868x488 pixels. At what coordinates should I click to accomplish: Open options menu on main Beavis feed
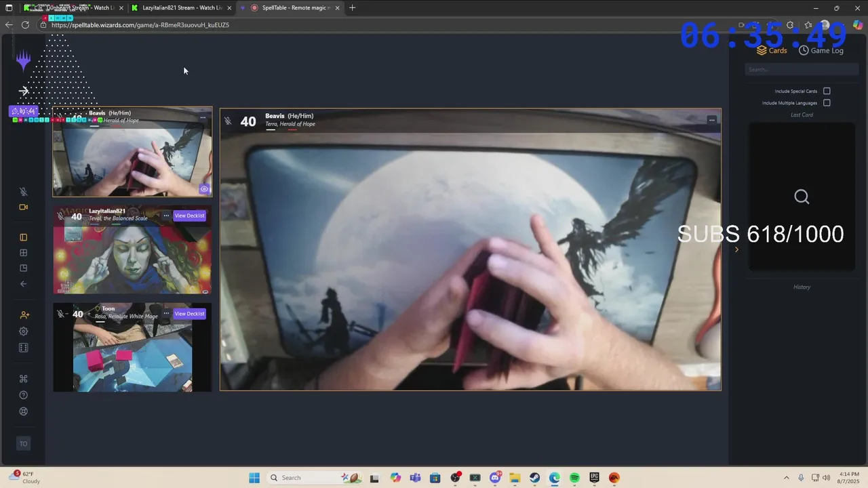[711, 120]
